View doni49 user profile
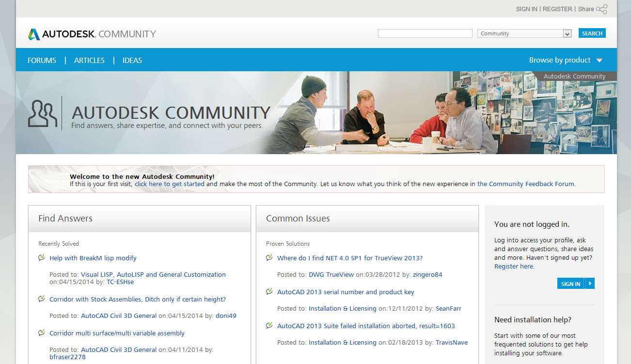This screenshot has width=631, height=364. [x=226, y=316]
